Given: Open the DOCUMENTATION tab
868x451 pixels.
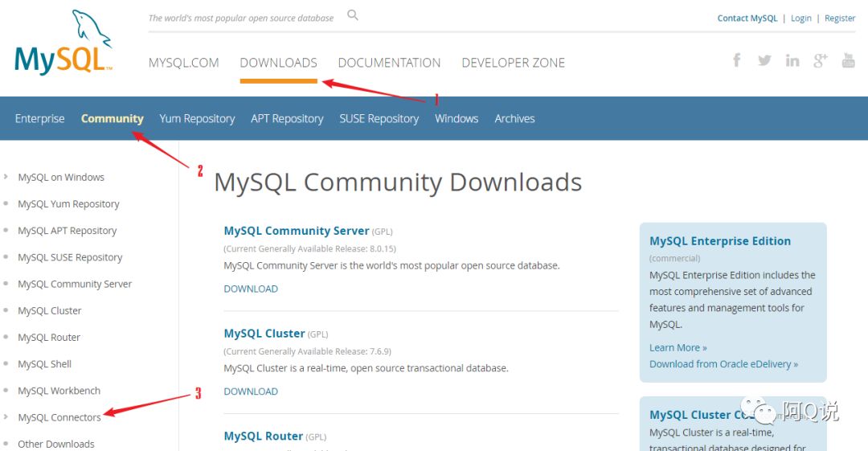Looking at the screenshot, I should (389, 63).
